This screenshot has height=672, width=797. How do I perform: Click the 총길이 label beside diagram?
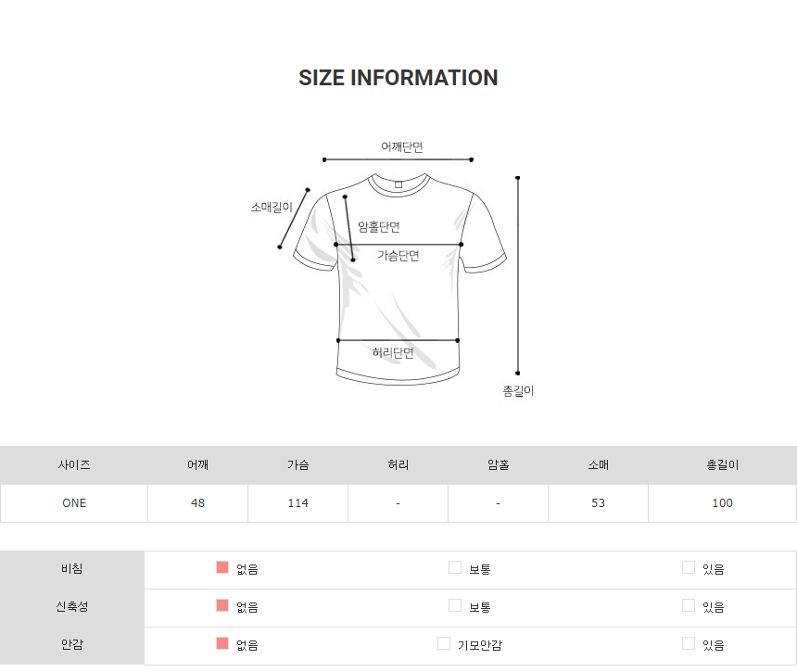518,391
